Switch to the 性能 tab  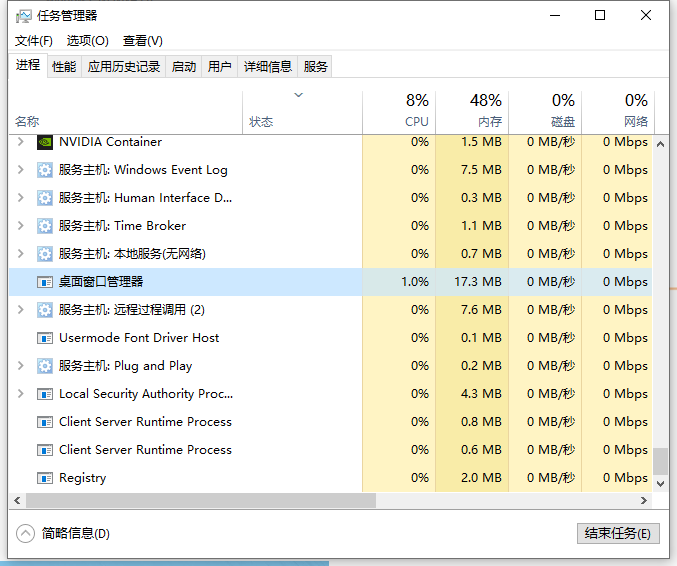[x=64, y=66]
